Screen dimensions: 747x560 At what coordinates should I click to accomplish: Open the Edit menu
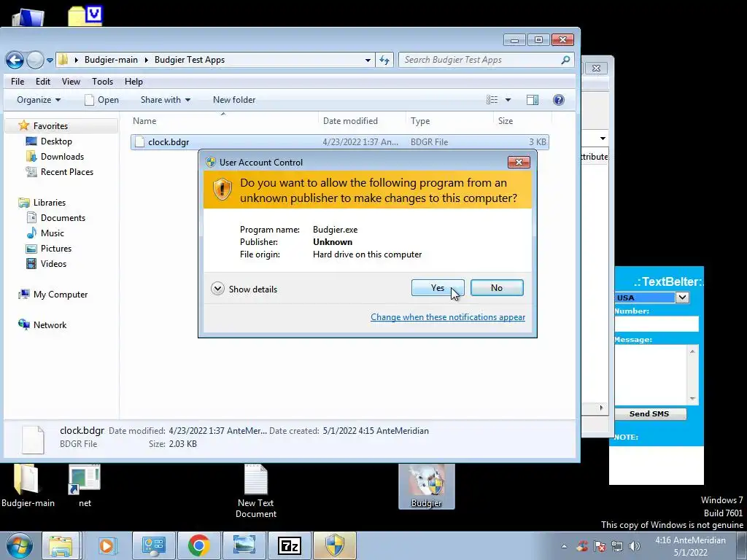(43, 82)
